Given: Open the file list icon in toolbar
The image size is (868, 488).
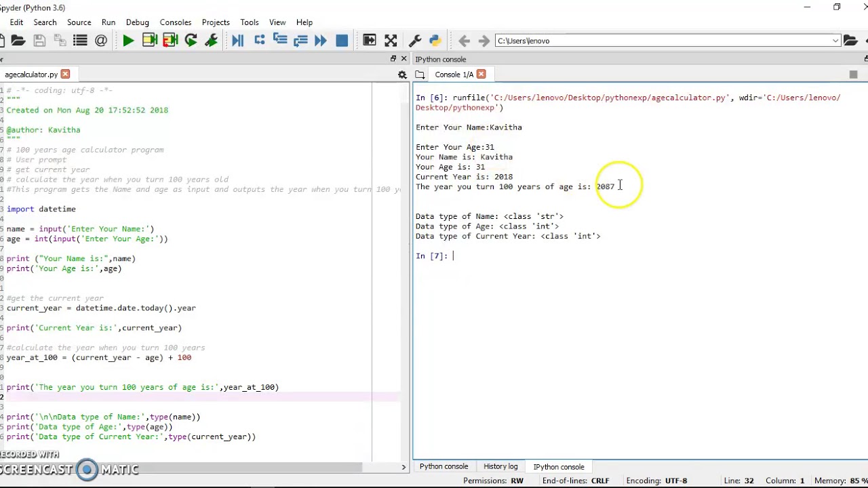Looking at the screenshot, I should coord(80,41).
